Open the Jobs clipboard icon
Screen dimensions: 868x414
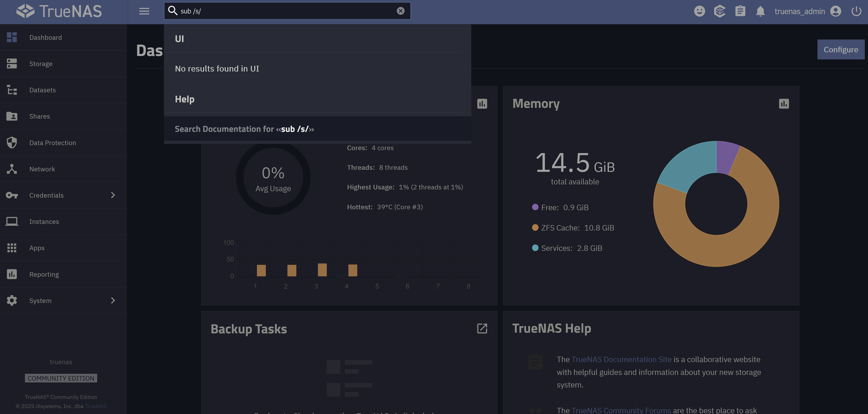pyautogui.click(x=740, y=11)
